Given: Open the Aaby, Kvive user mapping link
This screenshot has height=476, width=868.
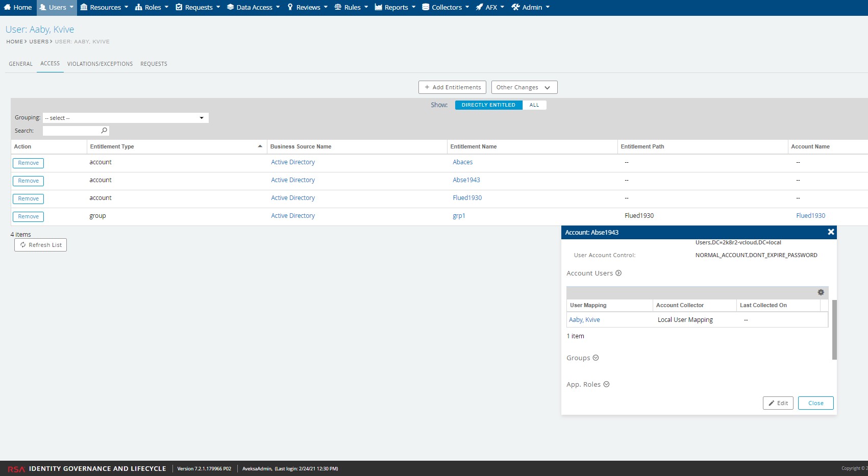Looking at the screenshot, I should 584,320.
